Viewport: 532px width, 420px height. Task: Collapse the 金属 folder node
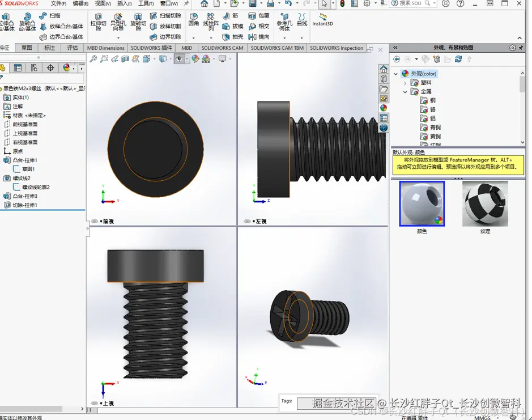click(x=405, y=92)
